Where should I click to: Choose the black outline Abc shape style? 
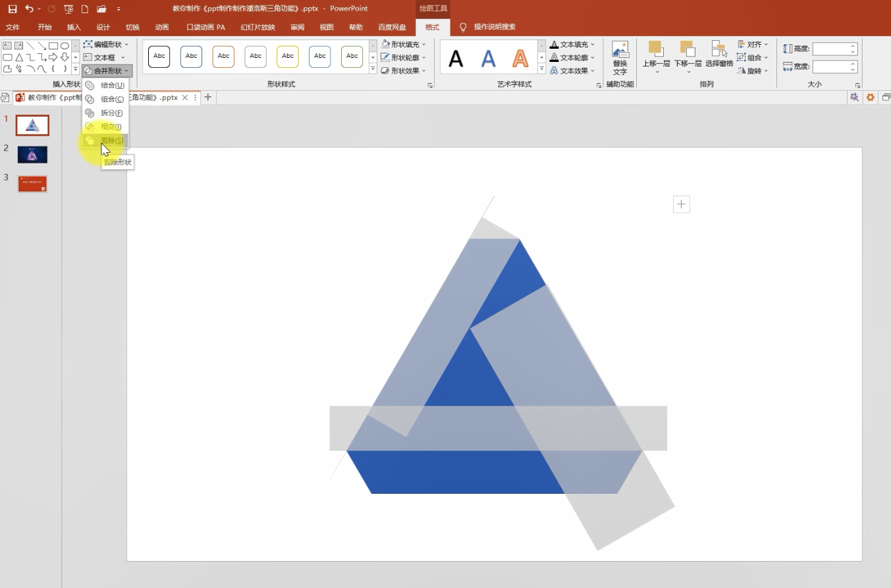coord(159,57)
